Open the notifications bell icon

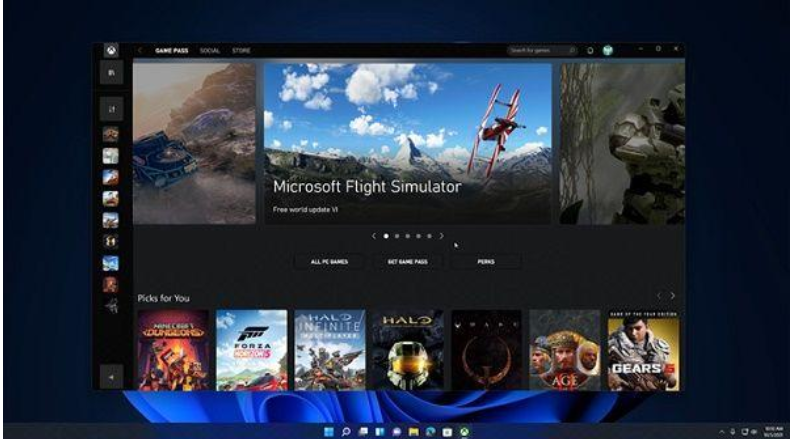pyautogui.click(x=590, y=50)
